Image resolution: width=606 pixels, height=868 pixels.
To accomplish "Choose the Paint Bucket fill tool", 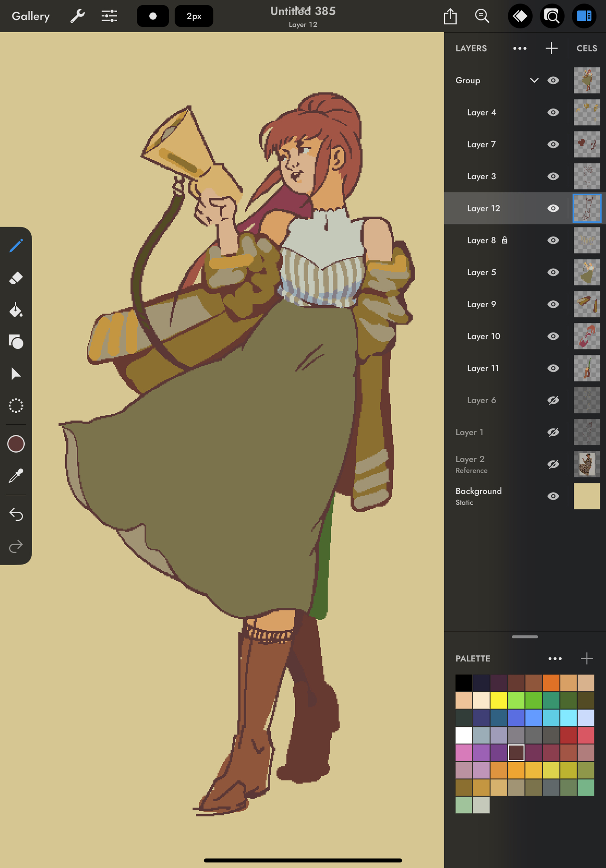I will tap(16, 310).
